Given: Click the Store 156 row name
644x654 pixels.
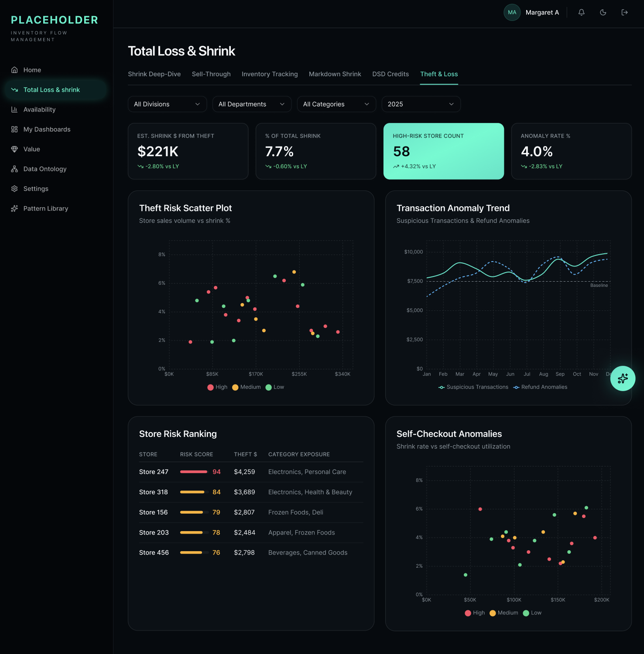Looking at the screenshot, I should 154,512.
